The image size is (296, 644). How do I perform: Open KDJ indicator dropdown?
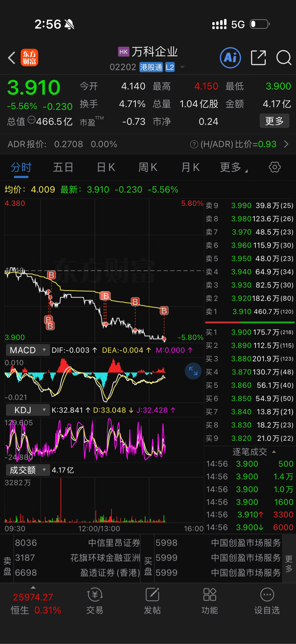pyautogui.click(x=27, y=410)
